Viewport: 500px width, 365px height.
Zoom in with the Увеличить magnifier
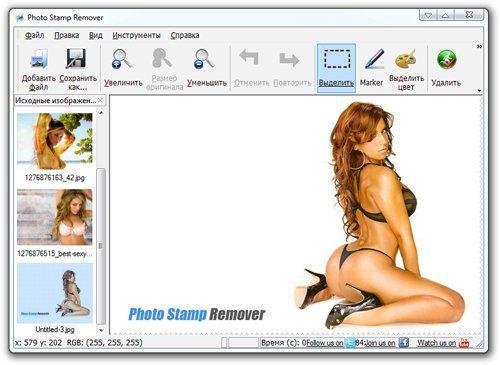click(x=122, y=59)
